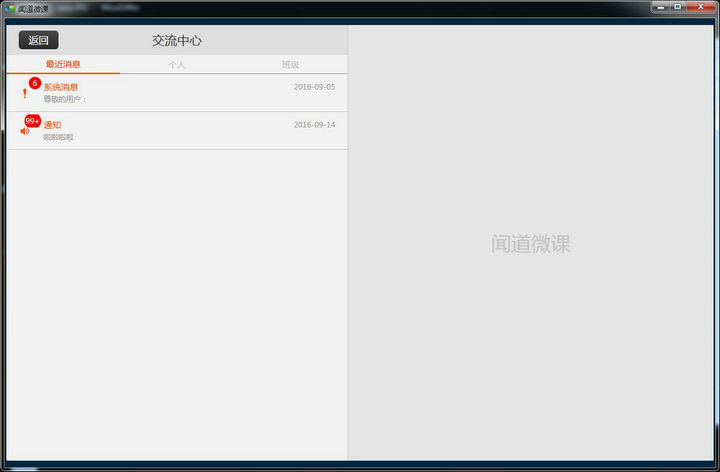Click the 2016-09-14 notification date
Image resolution: width=720 pixels, height=472 pixels.
click(x=314, y=125)
